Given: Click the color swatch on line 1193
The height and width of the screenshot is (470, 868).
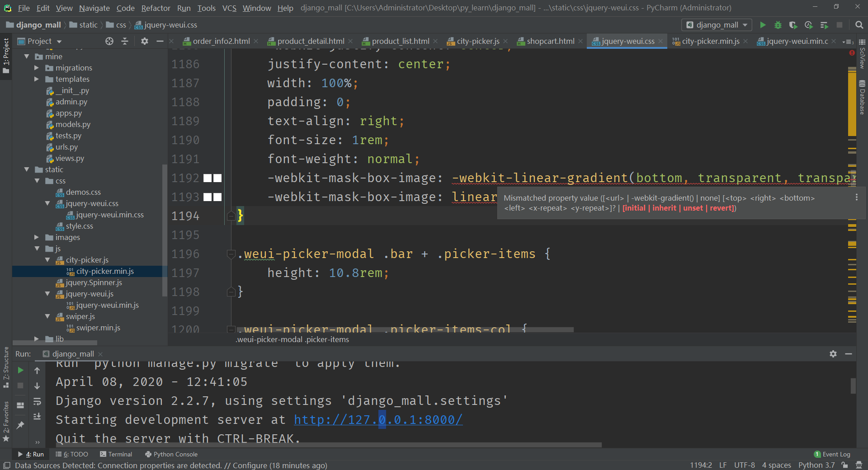Looking at the screenshot, I should point(212,197).
